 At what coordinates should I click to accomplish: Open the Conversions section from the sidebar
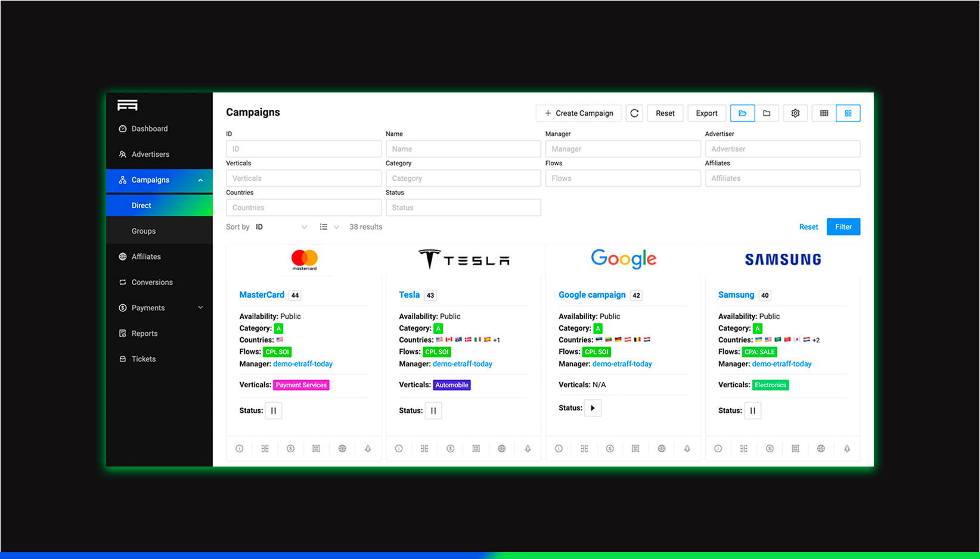[x=152, y=282]
